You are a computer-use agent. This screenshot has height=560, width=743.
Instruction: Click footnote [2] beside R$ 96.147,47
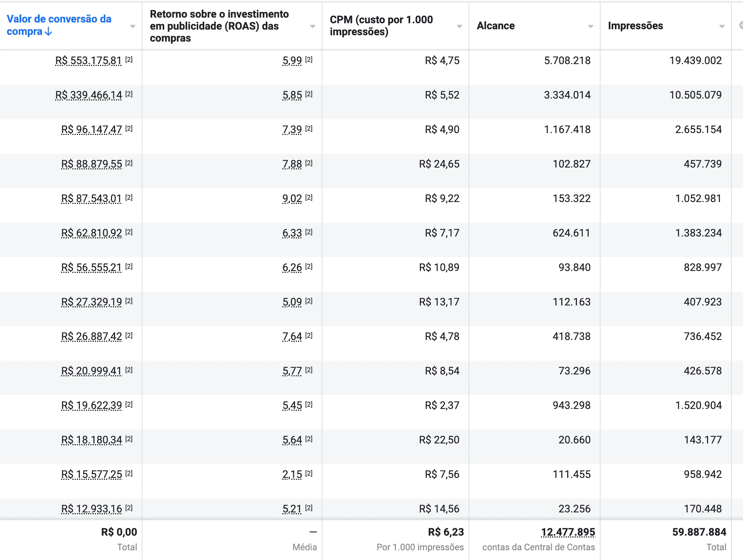point(129,129)
